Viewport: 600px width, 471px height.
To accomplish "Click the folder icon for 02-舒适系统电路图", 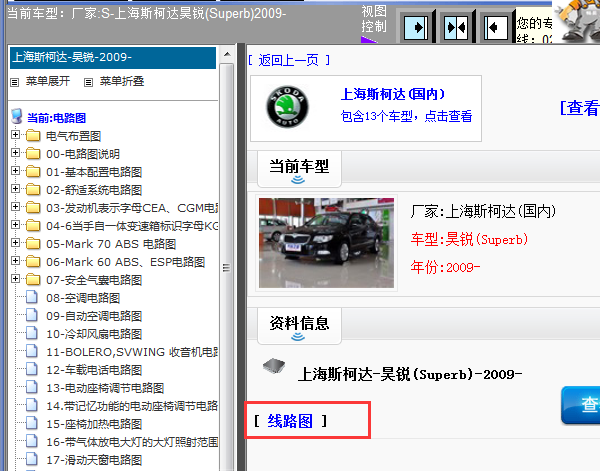I will click(x=33, y=189).
